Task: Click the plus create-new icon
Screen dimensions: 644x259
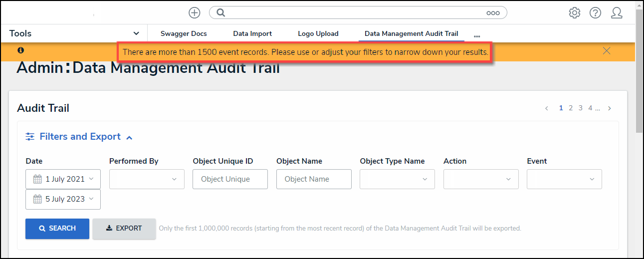Action: [195, 13]
